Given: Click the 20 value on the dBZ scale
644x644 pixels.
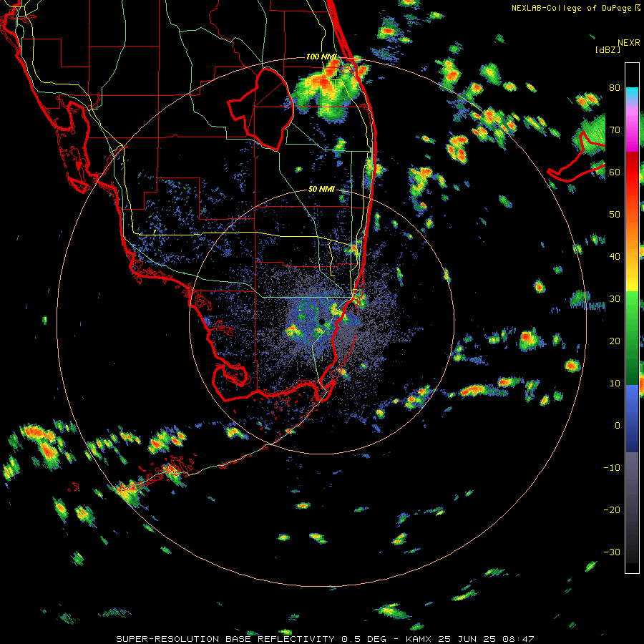Looking at the screenshot, I should pos(615,341).
